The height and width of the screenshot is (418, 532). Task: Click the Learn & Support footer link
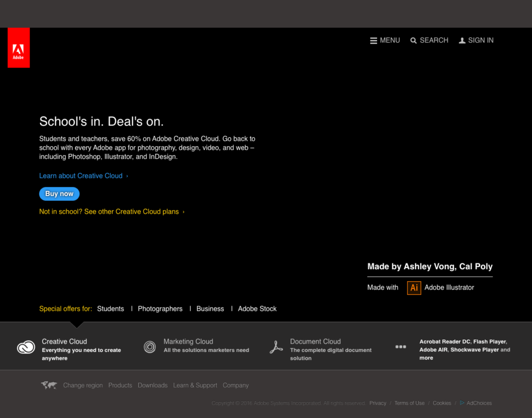pyautogui.click(x=195, y=385)
